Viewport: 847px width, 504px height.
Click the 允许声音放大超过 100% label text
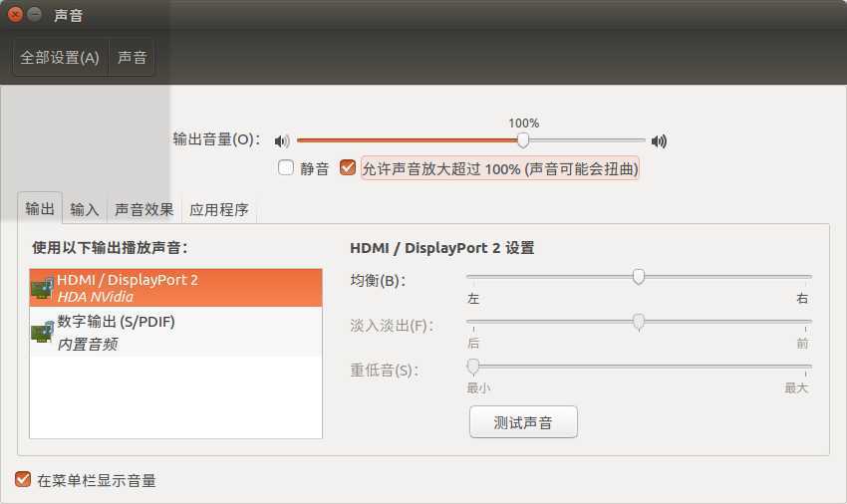click(500, 169)
